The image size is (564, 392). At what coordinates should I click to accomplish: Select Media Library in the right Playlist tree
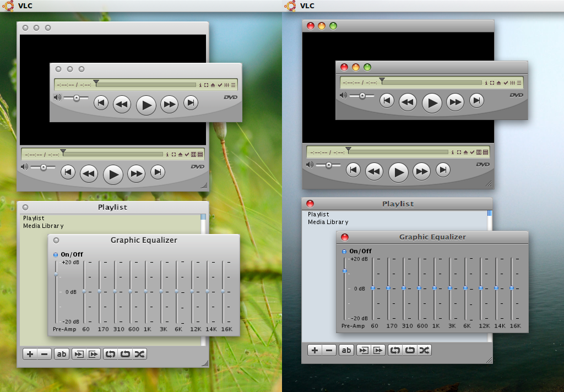pos(328,222)
